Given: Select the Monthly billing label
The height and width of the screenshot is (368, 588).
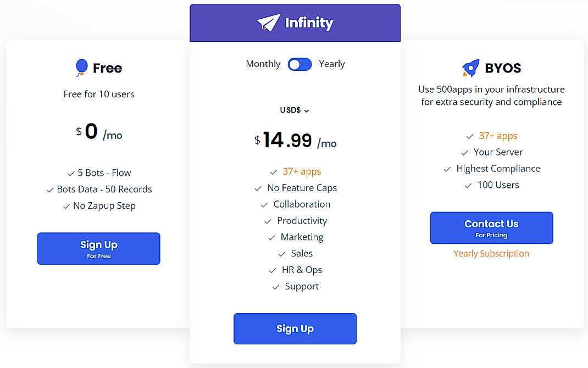Looking at the screenshot, I should pyautogui.click(x=263, y=64).
